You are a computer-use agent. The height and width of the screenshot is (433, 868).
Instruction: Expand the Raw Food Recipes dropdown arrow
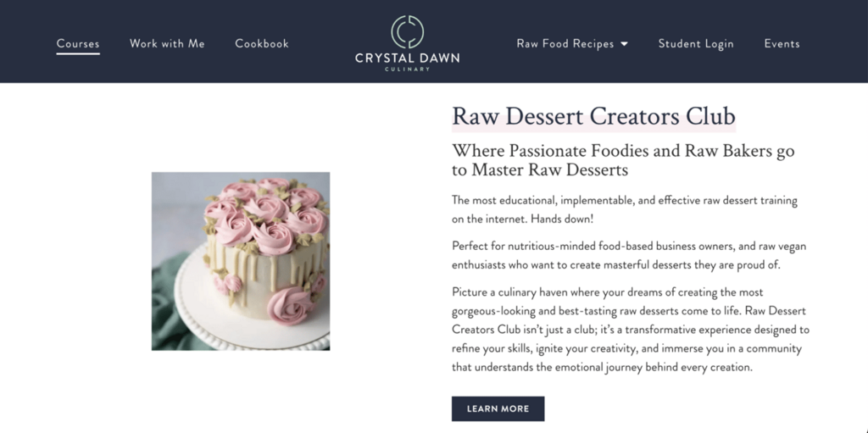625,44
